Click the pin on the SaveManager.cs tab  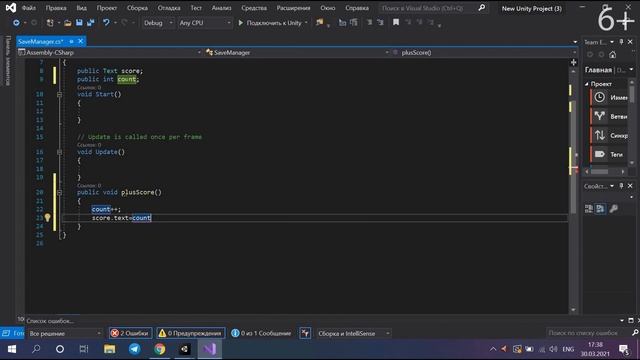(x=71, y=41)
